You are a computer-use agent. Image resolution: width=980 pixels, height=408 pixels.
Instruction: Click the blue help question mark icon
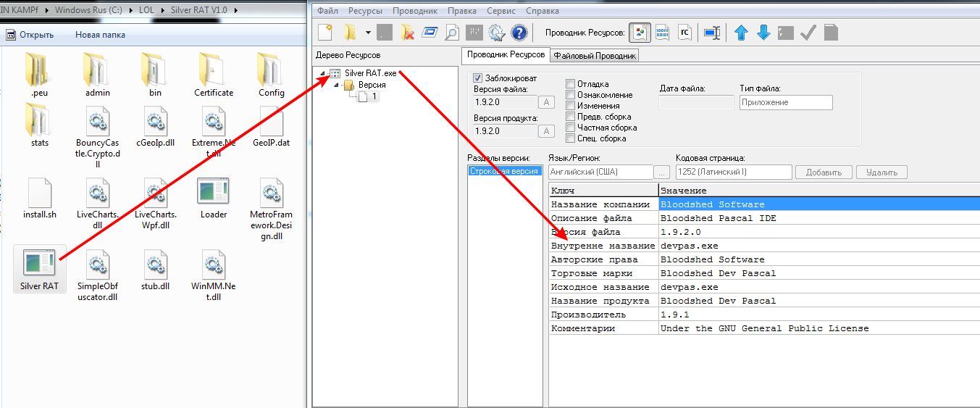(519, 33)
